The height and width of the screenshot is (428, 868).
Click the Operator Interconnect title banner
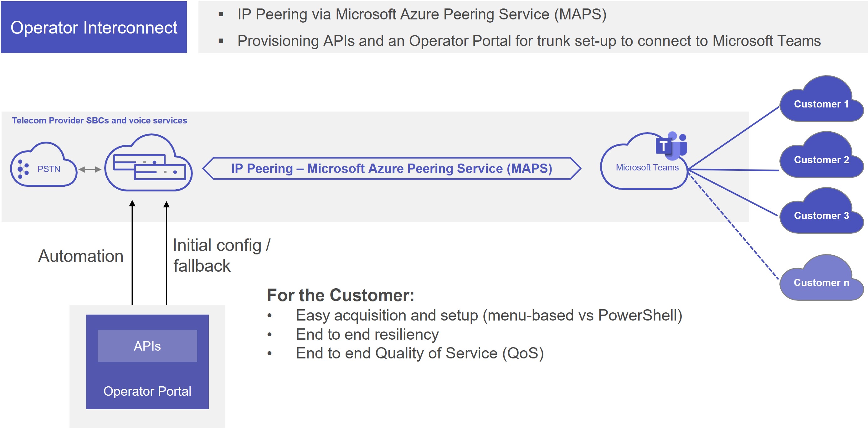pos(94,27)
